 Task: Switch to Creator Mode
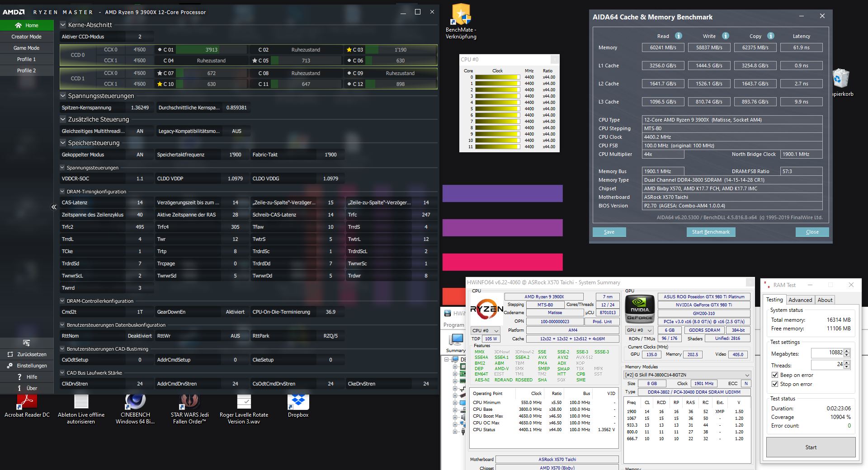point(27,37)
